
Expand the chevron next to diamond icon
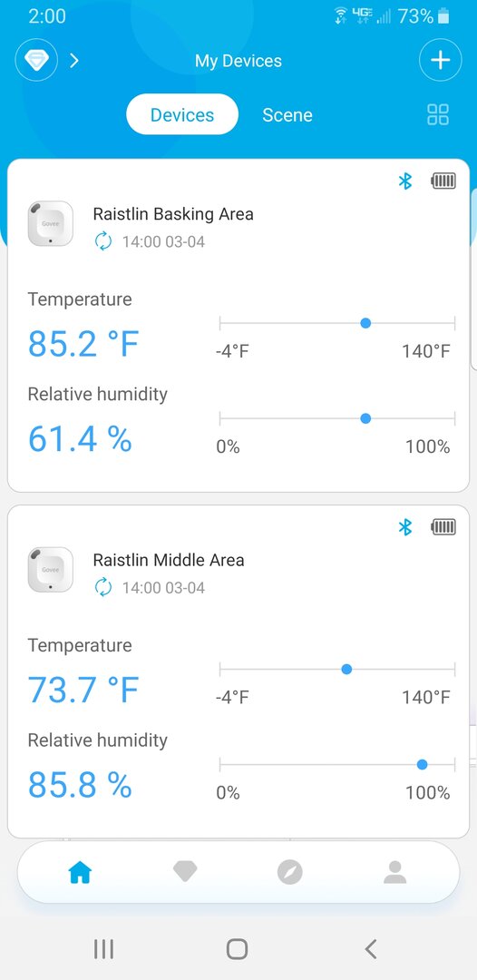click(74, 60)
